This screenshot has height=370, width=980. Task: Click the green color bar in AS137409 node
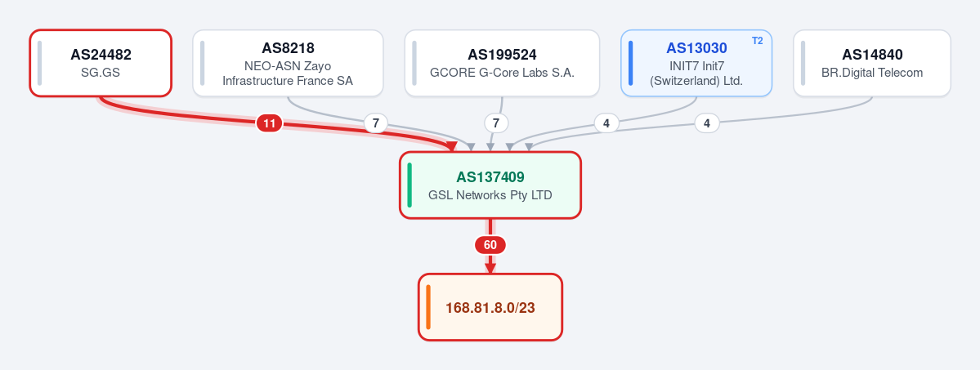point(409,185)
